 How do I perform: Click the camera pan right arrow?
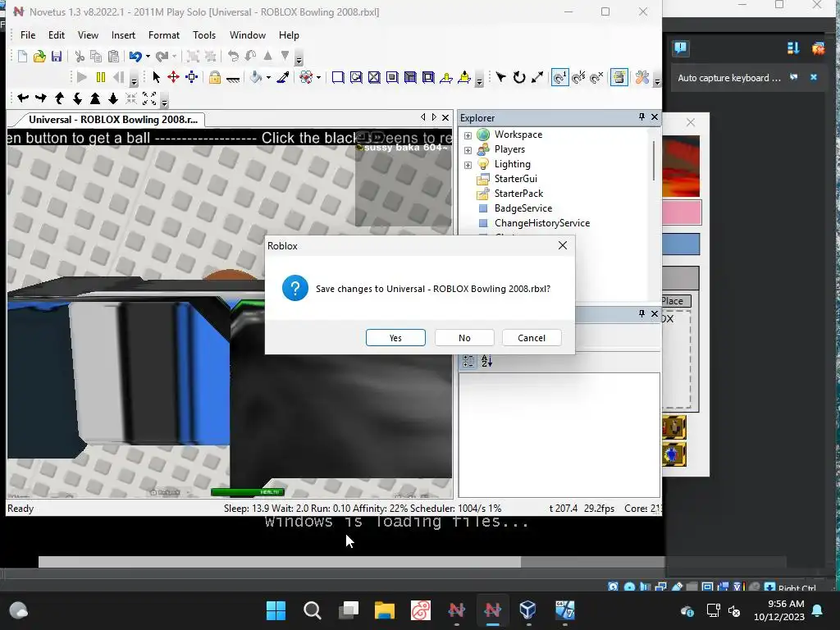[x=41, y=98]
